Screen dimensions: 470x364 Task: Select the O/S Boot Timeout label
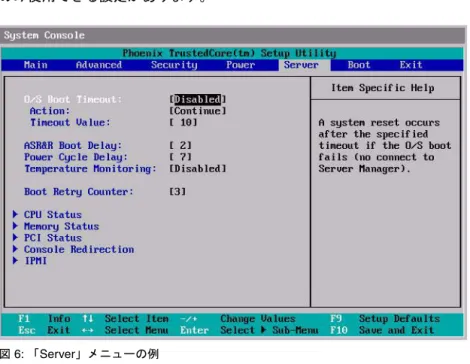click(x=73, y=99)
